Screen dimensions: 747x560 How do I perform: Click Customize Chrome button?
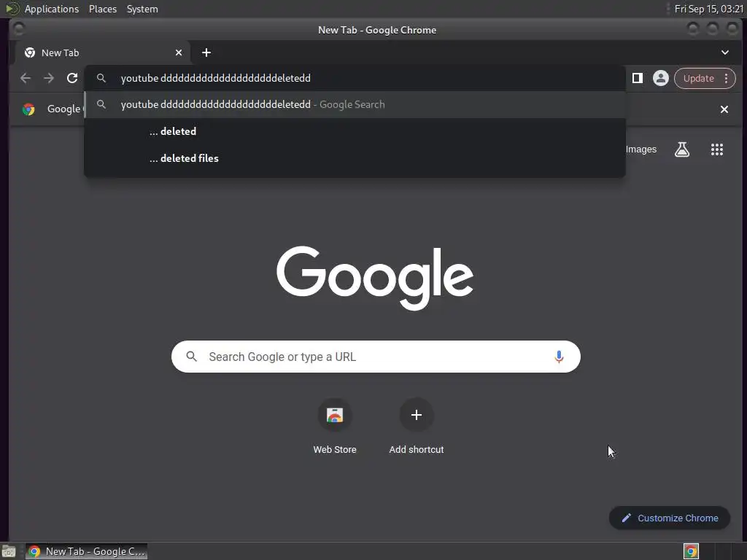tap(670, 518)
